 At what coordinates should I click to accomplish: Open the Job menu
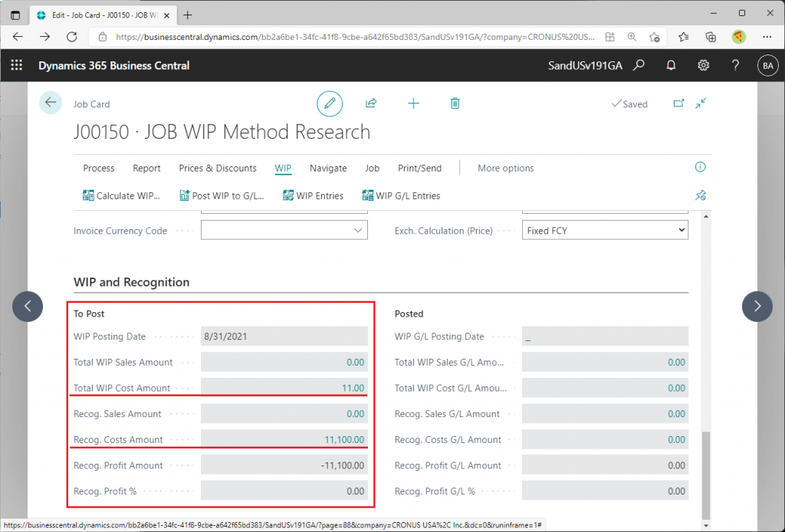[372, 168]
